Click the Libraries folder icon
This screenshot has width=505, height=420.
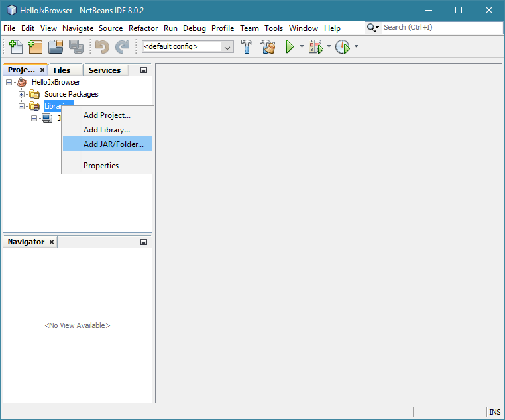tap(34, 106)
